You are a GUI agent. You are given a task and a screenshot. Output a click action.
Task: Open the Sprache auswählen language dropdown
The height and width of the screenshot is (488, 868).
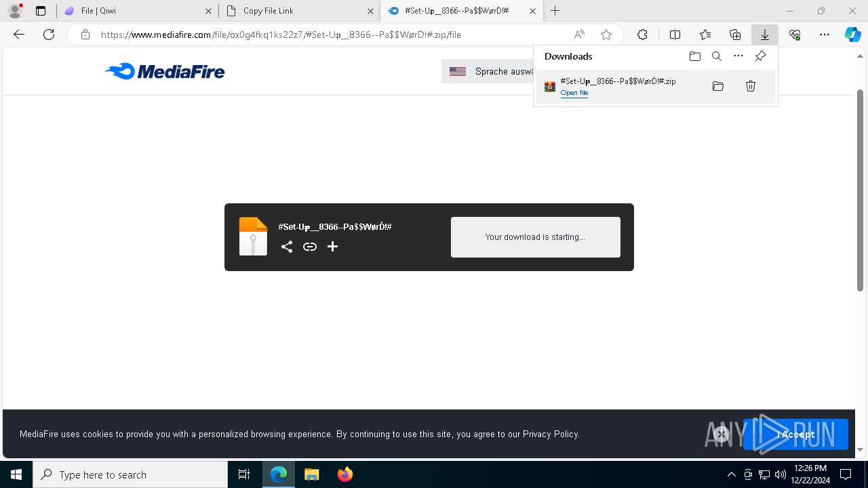tap(488, 71)
